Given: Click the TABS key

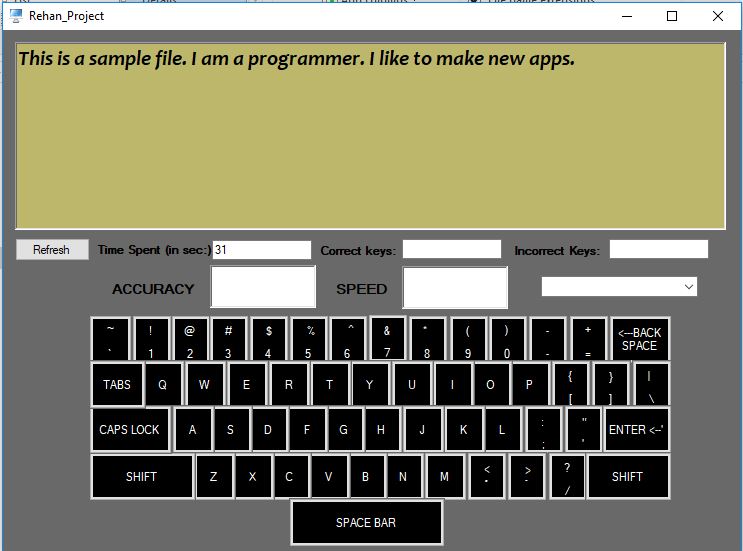Looking at the screenshot, I should [117, 384].
